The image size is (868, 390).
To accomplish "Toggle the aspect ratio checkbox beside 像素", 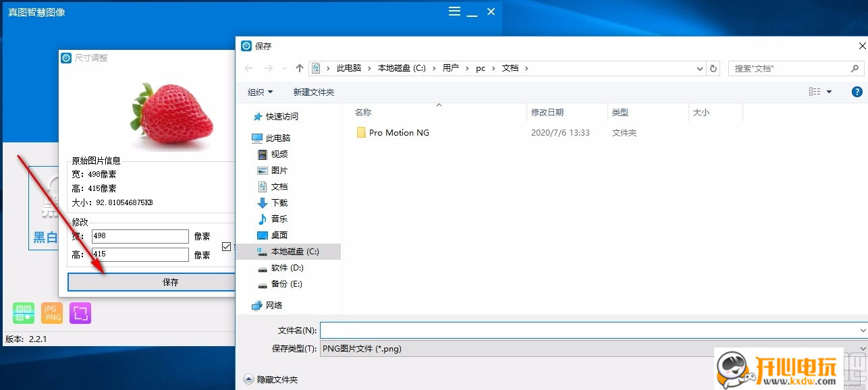I will [x=225, y=247].
